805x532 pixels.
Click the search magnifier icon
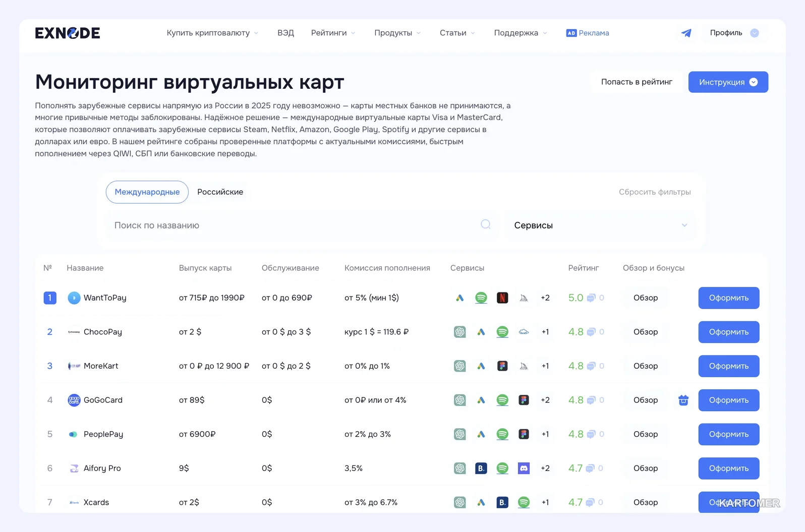click(486, 224)
